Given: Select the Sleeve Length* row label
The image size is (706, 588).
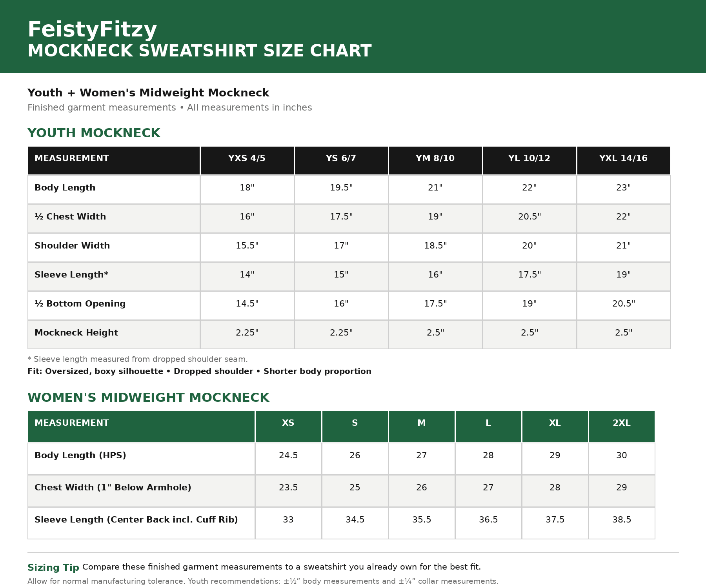Looking at the screenshot, I should 71,275.
